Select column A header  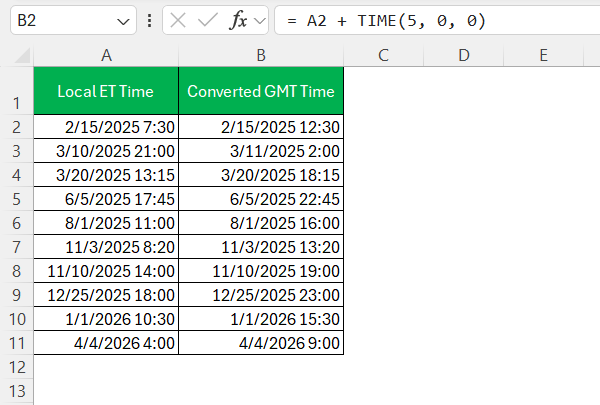[106, 56]
